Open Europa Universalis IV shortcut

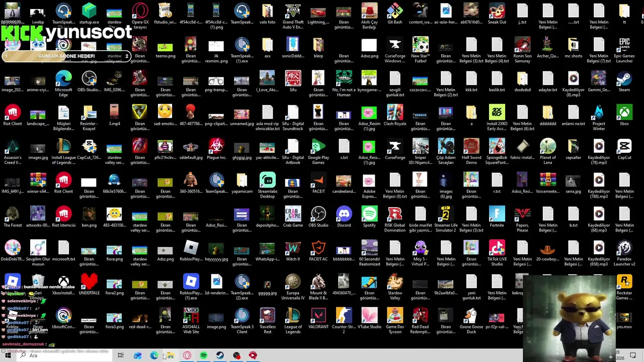coord(293,287)
